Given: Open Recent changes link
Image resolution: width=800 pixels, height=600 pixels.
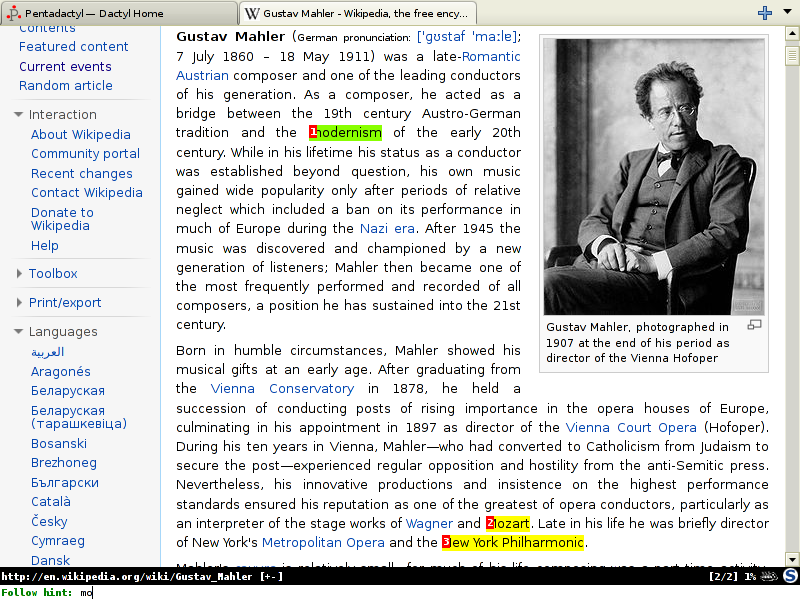Looking at the screenshot, I should pyautogui.click(x=82, y=173).
